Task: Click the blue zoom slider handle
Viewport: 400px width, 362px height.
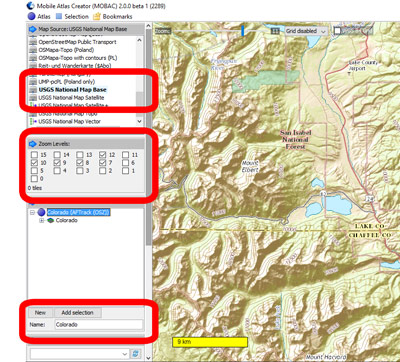Action: [243, 31]
